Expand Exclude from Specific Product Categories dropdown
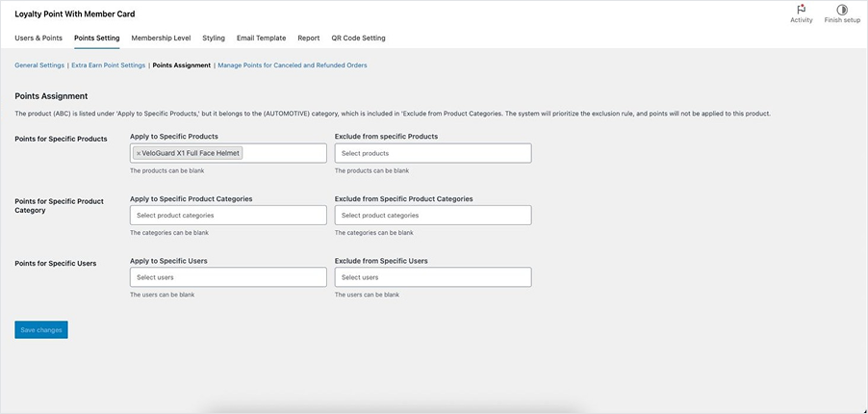Screen dimensions: 868x414 click(432, 216)
